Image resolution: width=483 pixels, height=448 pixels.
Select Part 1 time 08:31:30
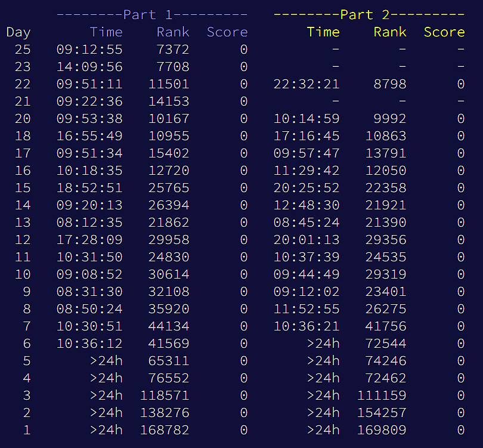pyautogui.click(x=89, y=292)
